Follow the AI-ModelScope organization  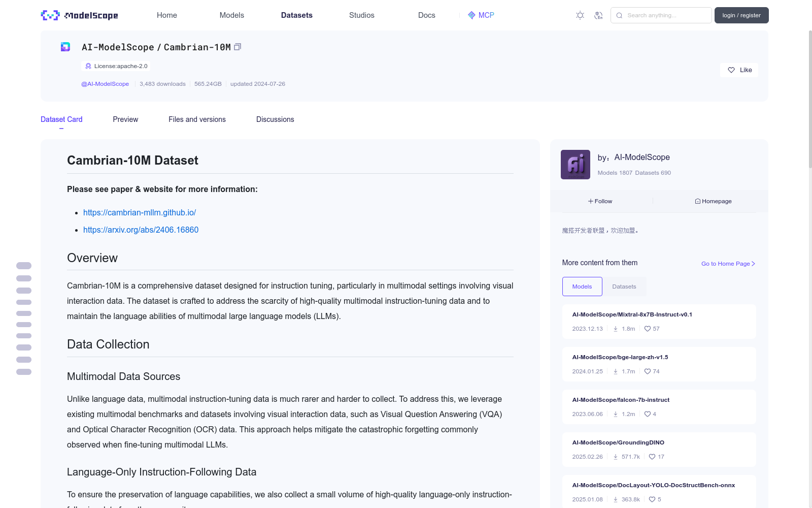600,201
